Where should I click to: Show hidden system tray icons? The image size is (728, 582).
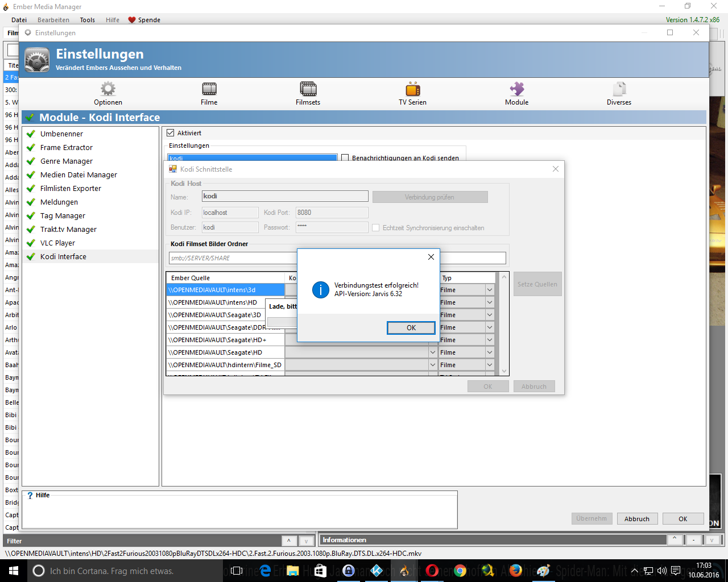(x=635, y=571)
